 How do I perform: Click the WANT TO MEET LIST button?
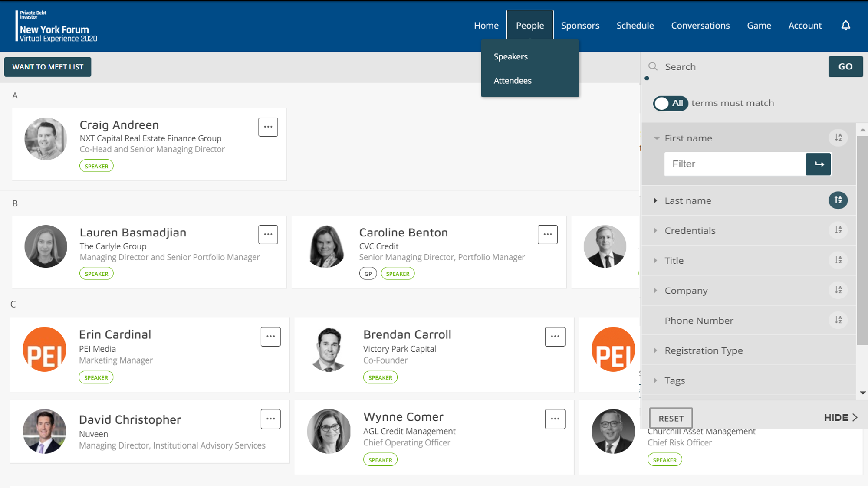[48, 67]
